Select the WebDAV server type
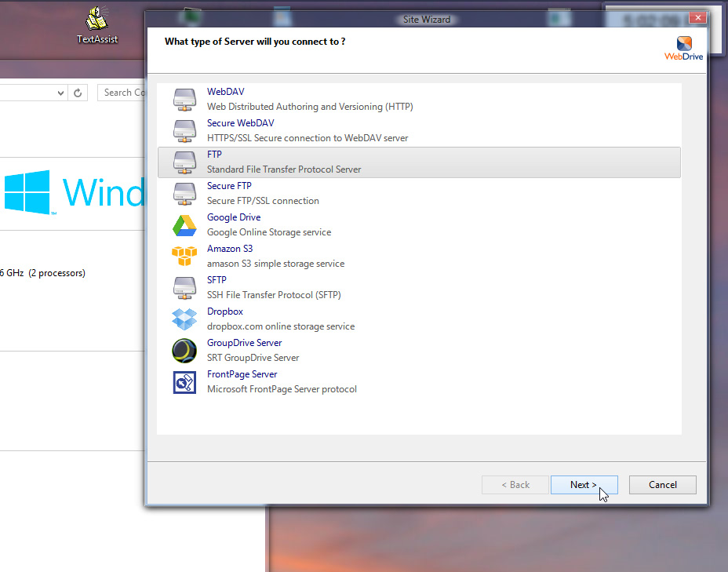The image size is (728, 572). point(226,92)
